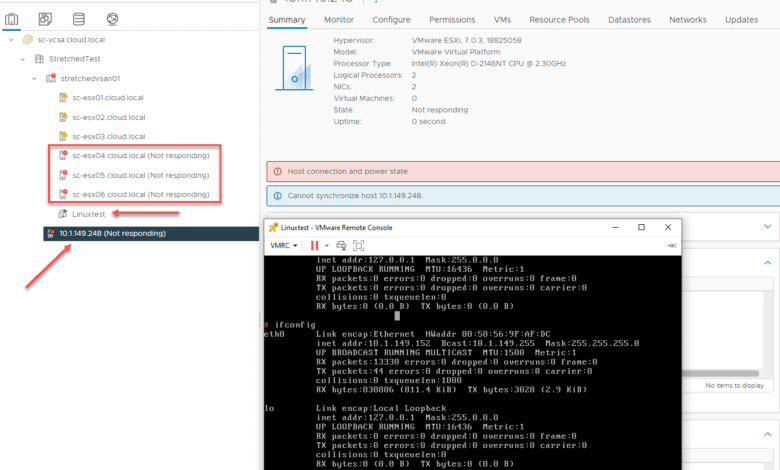This screenshot has width=780, height=470.
Task: Click the alert icon on Host connection banner
Action: click(x=278, y=172)
